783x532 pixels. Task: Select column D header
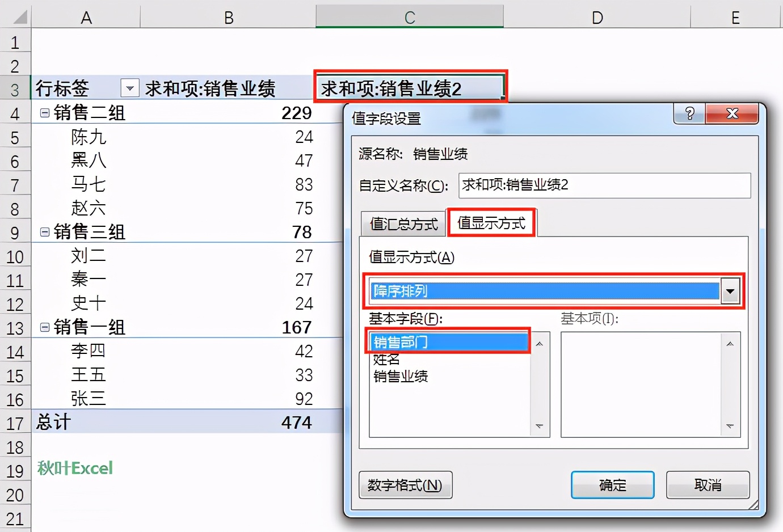click(597, 17)
